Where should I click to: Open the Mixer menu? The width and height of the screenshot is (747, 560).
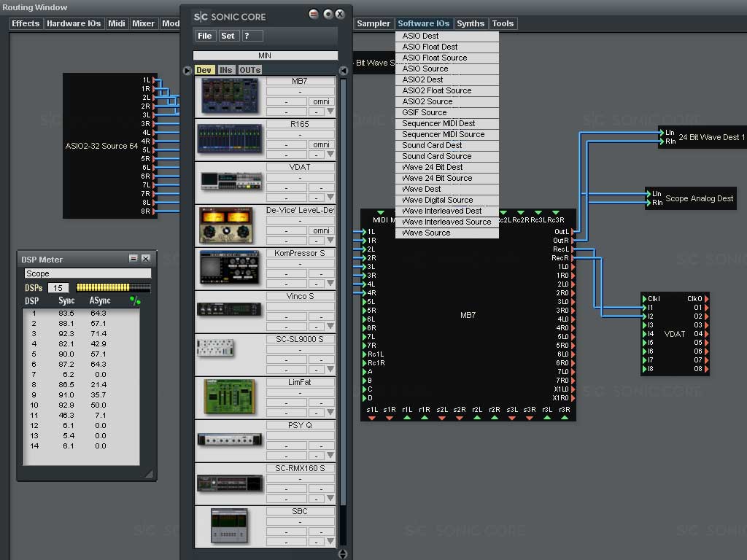[144, 23]
